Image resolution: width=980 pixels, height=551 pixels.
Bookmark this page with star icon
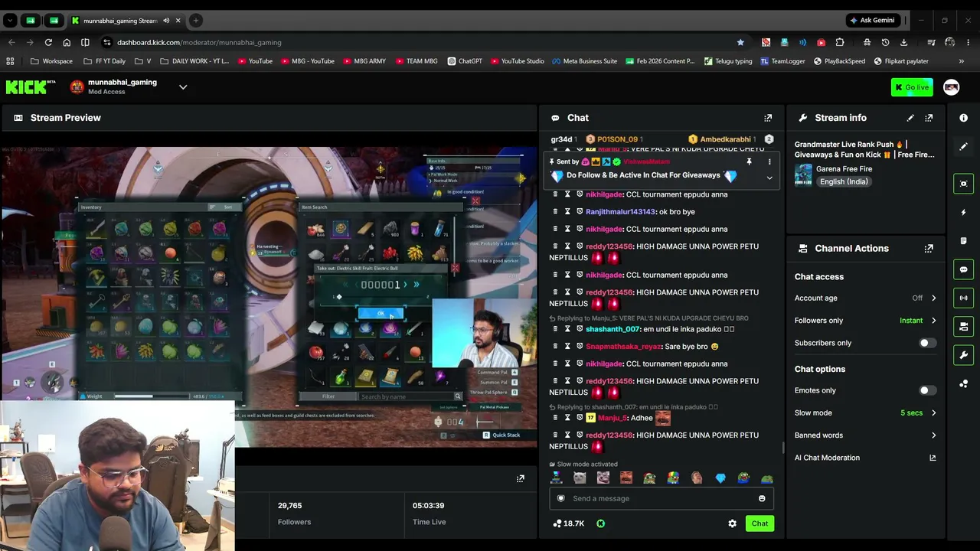pos(740,42)
